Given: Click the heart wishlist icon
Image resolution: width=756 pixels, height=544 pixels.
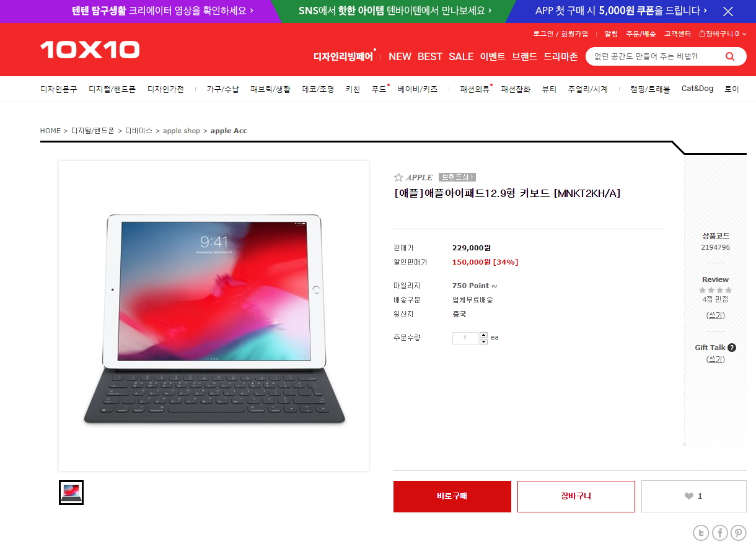Looking at the screenshot, I should pos(689,496).
